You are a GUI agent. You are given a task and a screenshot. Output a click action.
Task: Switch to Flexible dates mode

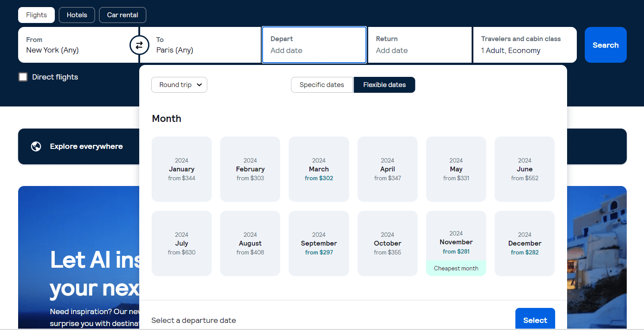[384, 84]
